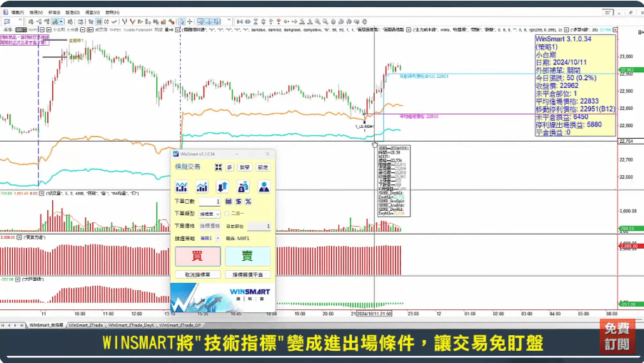Close the 成交量 volume indicator sub-chart

point(41,193)
